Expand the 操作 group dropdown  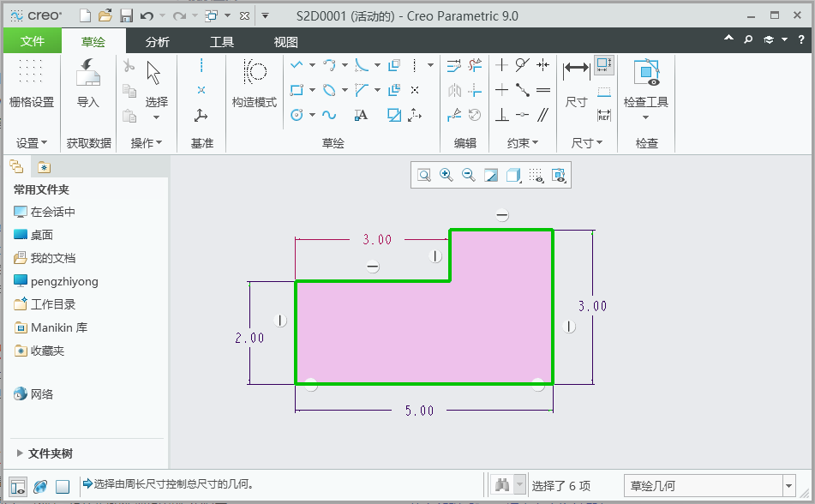point(146,143)
